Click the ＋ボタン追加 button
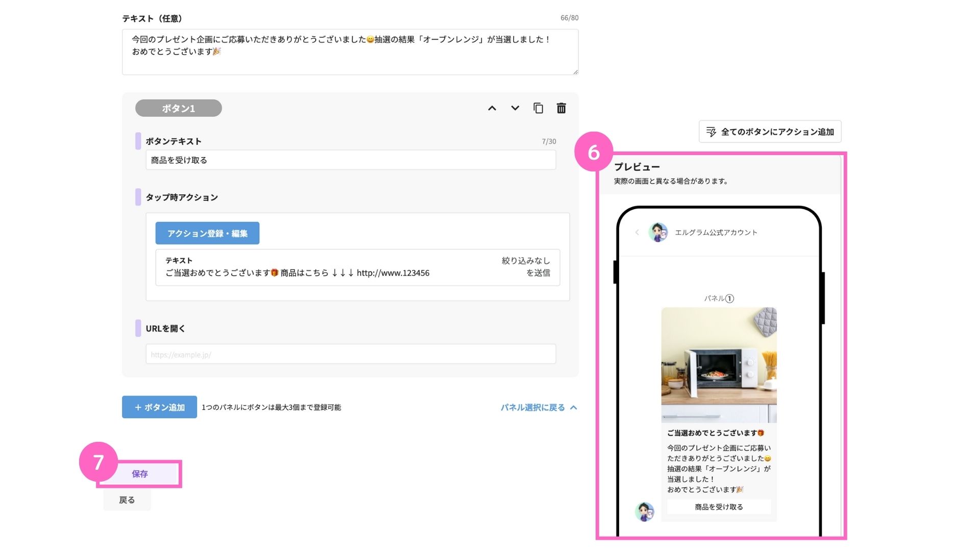Viewport: 980px width, 551px height. 159,407
